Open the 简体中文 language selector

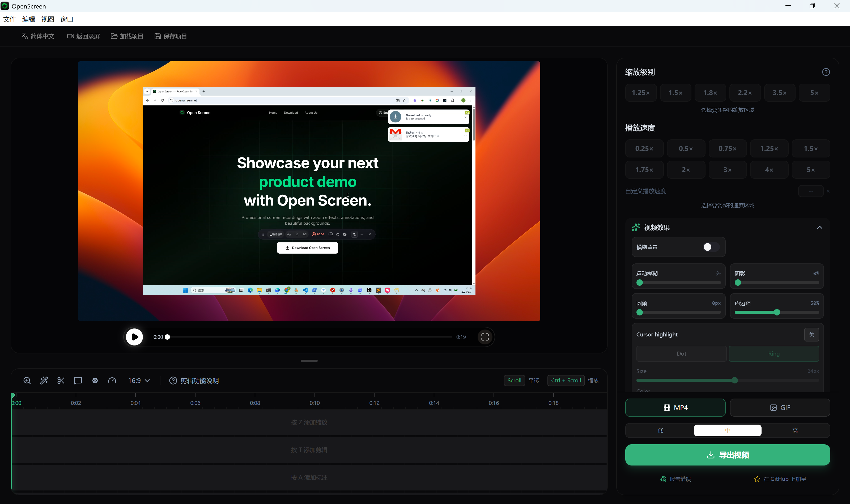point(38,36)
